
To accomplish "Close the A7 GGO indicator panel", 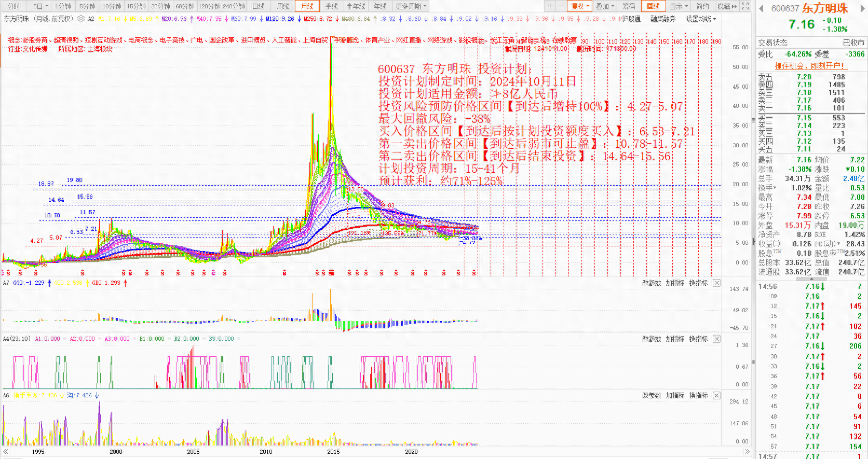I will [x=717, y=283].
